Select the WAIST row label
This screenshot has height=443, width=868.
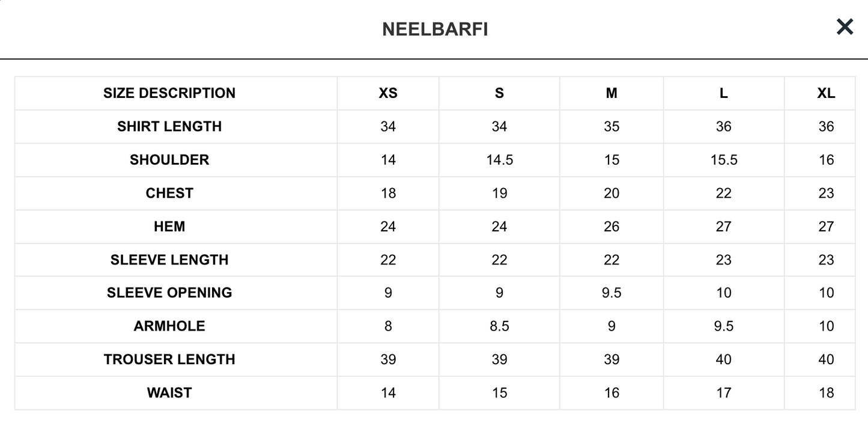[x=169, y=393]
